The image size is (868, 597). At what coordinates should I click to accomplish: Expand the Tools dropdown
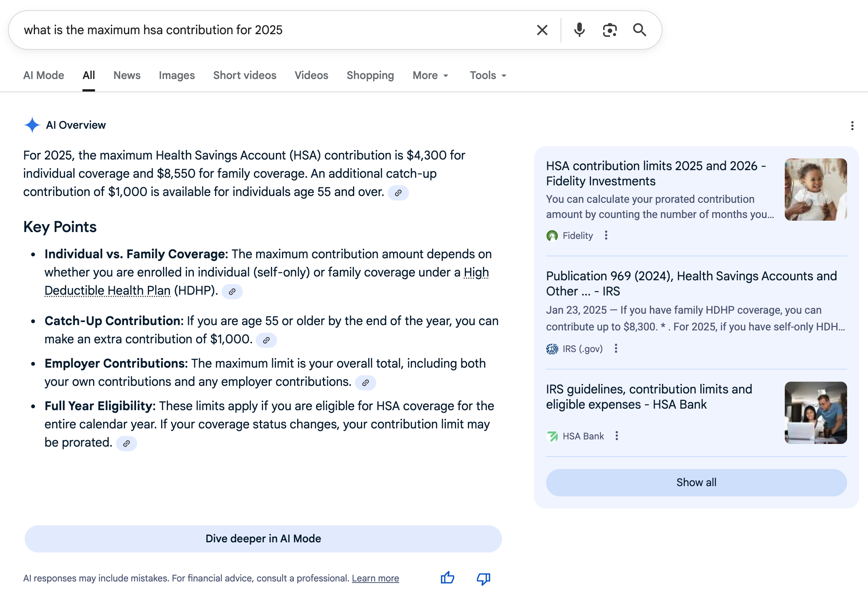[x=488, y=76]
